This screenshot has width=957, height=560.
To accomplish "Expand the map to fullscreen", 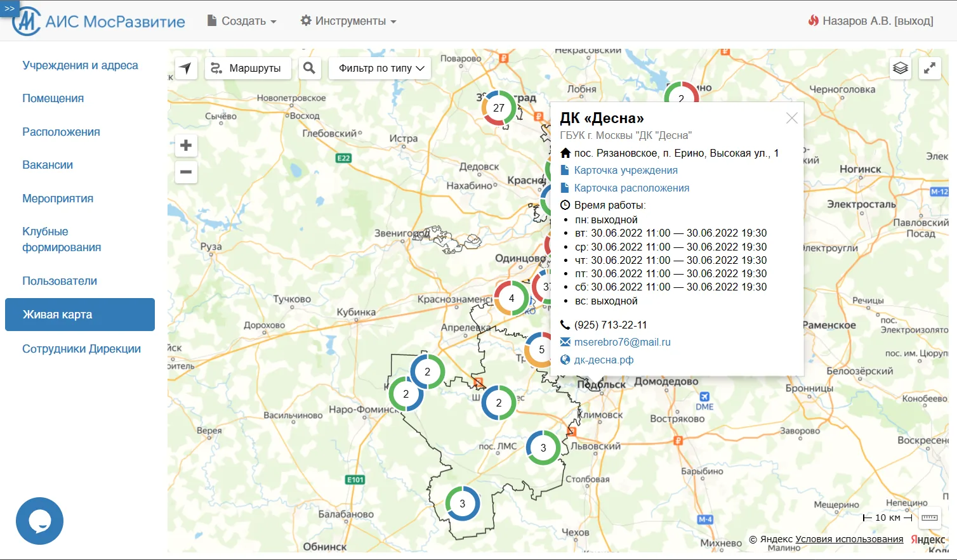I will tap(930, 68).
